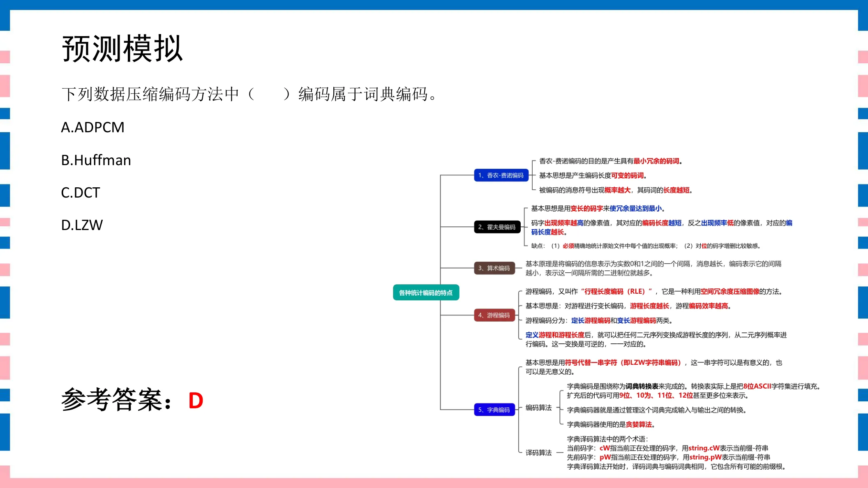Click the line starting 定义游程和游程长度后
This screenshot has height=488, width=868.
(x=656, y=339)
